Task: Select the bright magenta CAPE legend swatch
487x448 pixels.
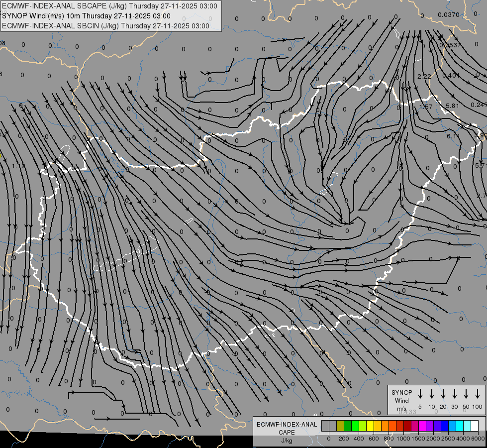Action: (x=422, y=426)
